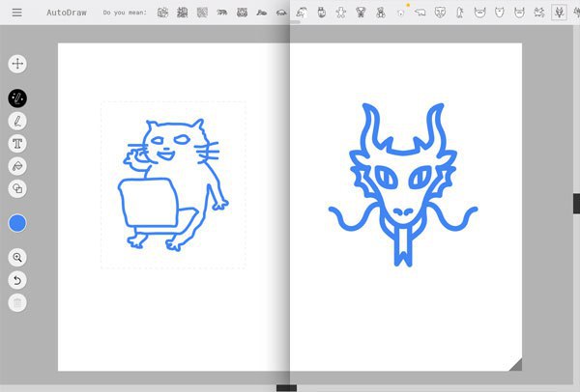This screenshot has height=392, width=580.
Task: Select the Fill bucket tool
Action: pos(17,166)
